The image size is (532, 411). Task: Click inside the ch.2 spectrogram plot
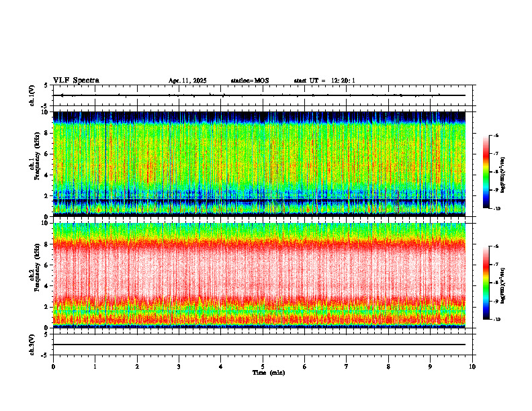259,275
